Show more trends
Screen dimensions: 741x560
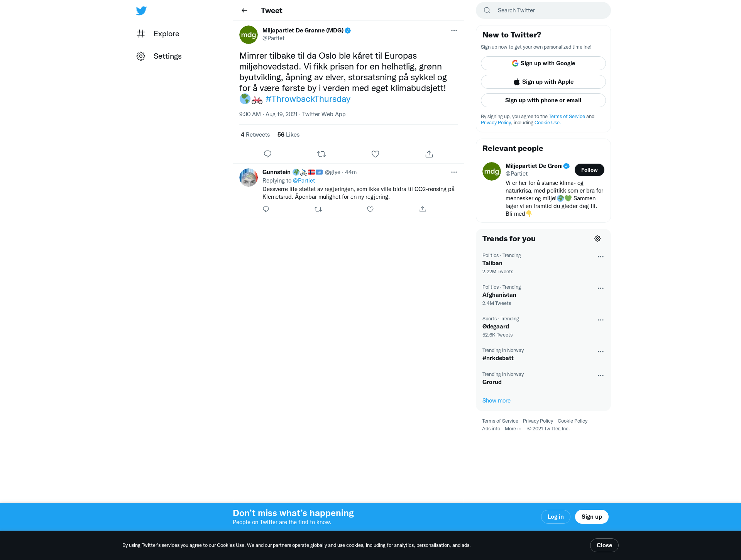496,401
